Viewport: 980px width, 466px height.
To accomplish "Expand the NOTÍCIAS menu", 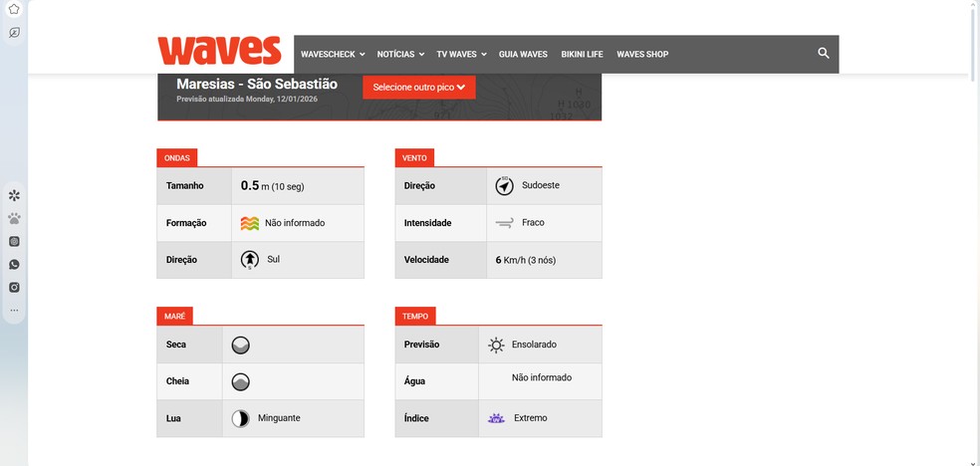I will tap(400, 55).
